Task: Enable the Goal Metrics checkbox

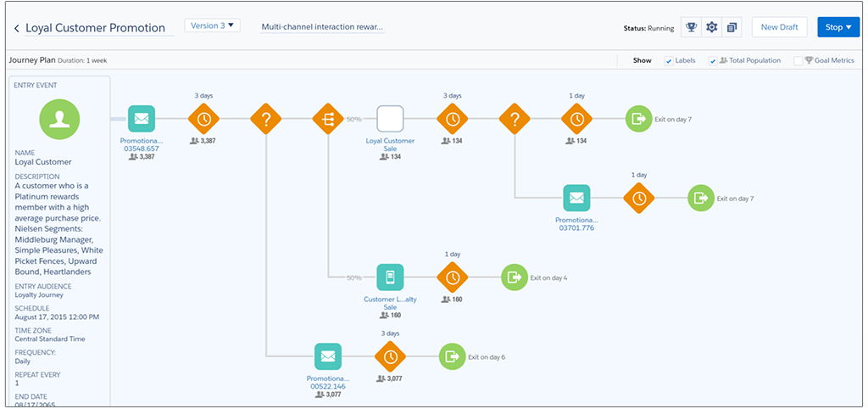Action: [x=798, y=61]
